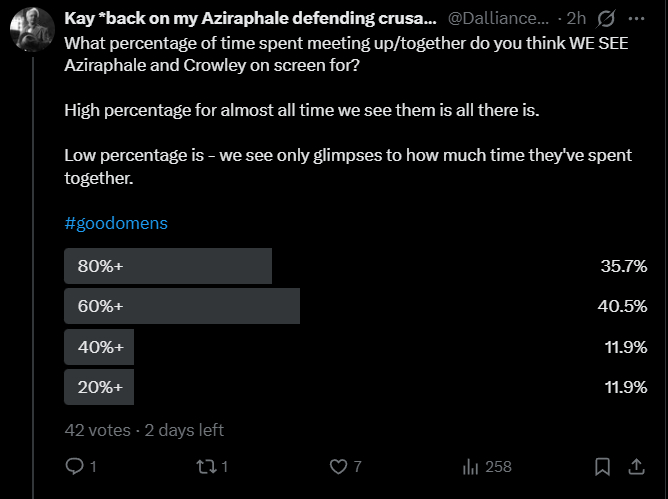Viewport: 668px width, 499px height.
Task: Select the 60%+ poll option bar
Action: click(x=182, y=306)
